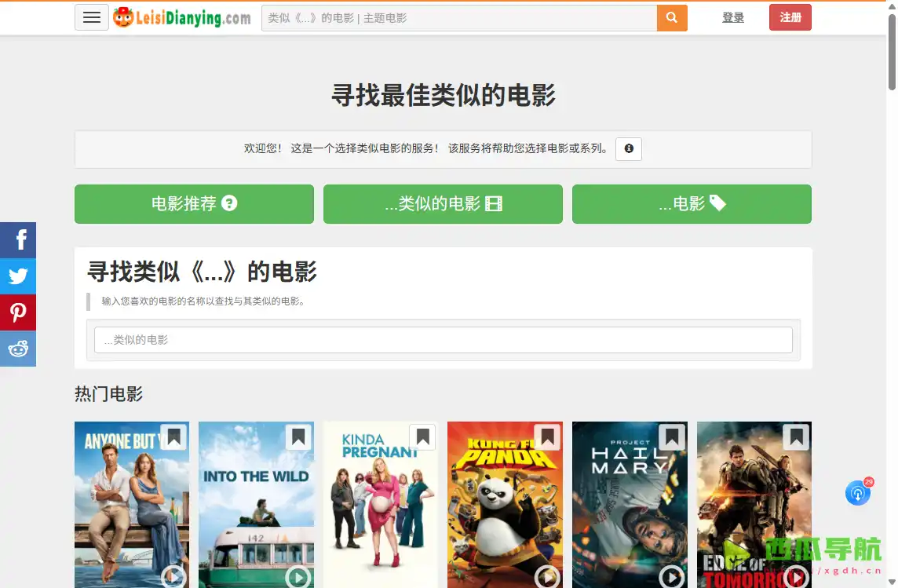Click the ...类似的电影 green button
The width and height of the screenshot is (898, 588).
point(443,204)
